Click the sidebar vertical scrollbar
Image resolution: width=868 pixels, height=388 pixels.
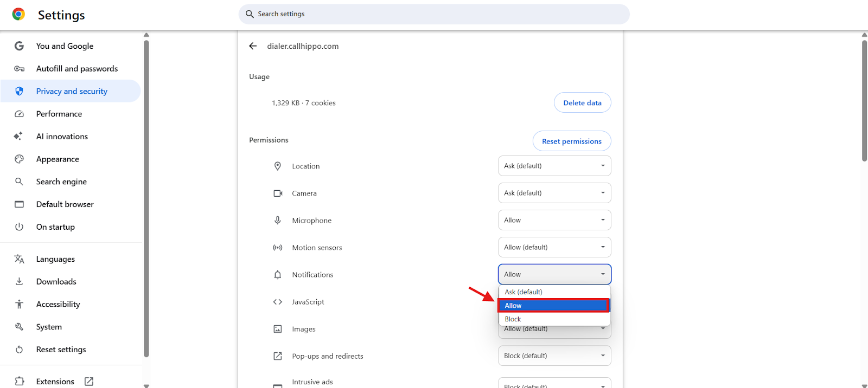click(146, 198)
